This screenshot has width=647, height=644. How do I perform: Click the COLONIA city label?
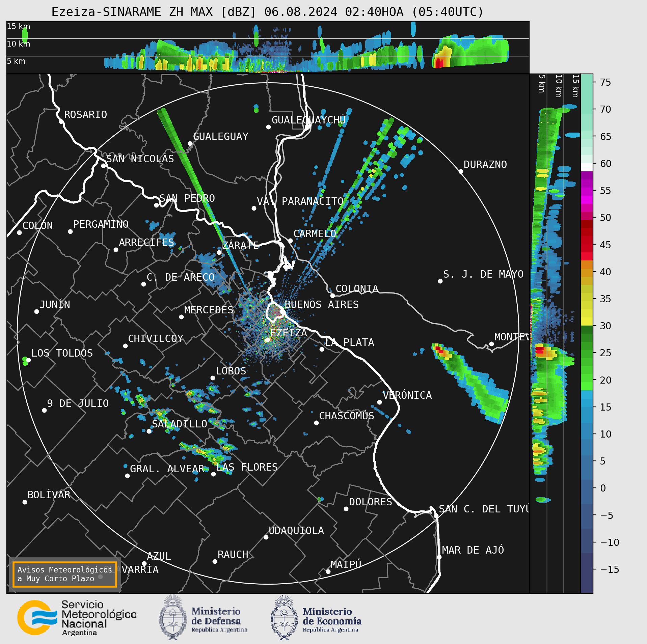[x=357, y=289]
